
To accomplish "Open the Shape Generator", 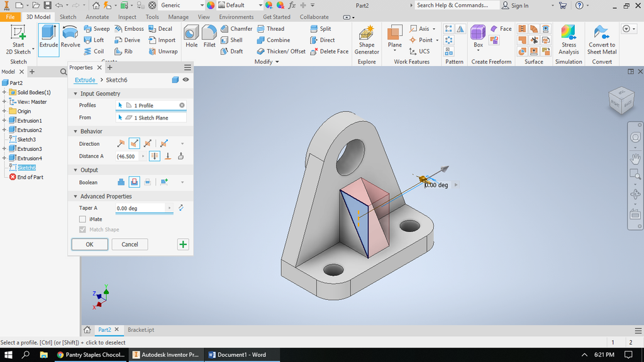I will tap(367, 40).
